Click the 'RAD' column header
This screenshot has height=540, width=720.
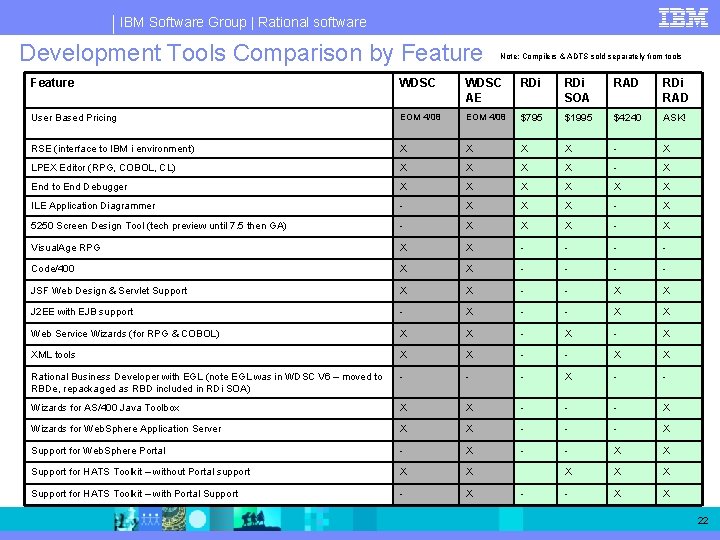[x=625, y=83]
